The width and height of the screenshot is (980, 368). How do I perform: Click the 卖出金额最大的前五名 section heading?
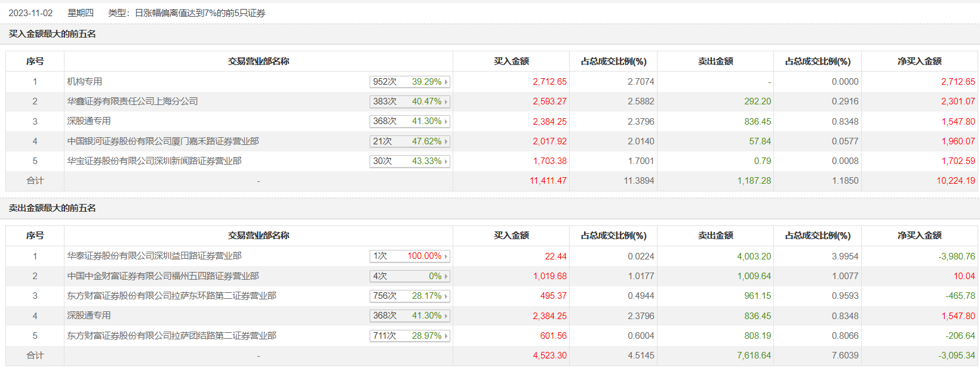coord(53,208)
